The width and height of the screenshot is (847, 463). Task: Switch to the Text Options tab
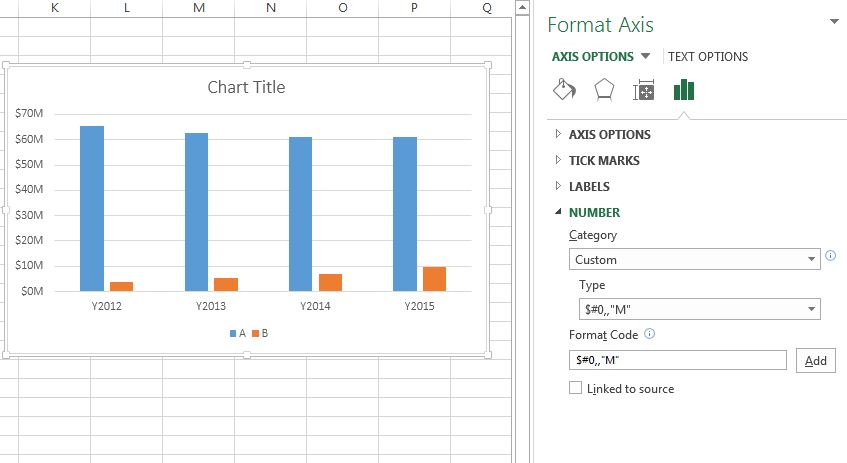(708, 57)
